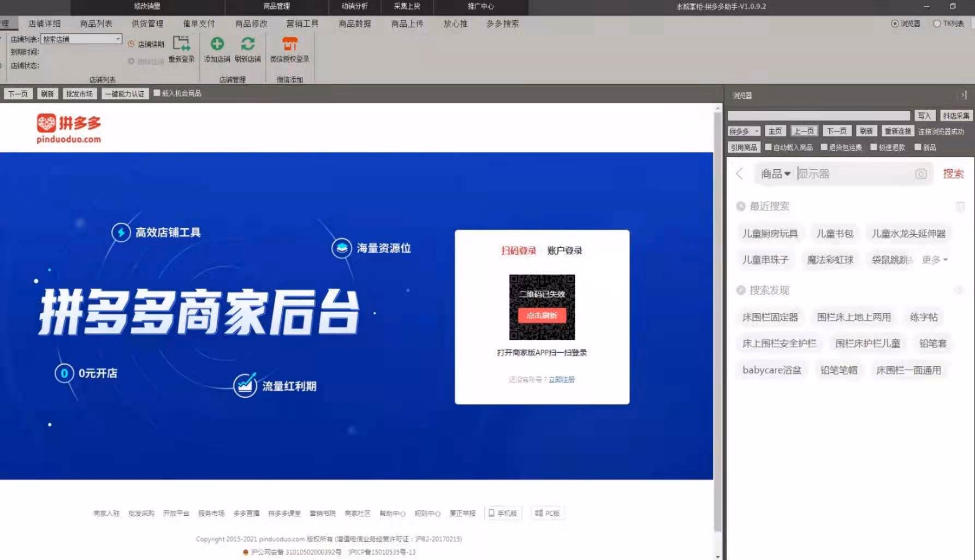Click the main page vertical scrollbar
This screenshot has width=975, height=560.
(718, 322)
